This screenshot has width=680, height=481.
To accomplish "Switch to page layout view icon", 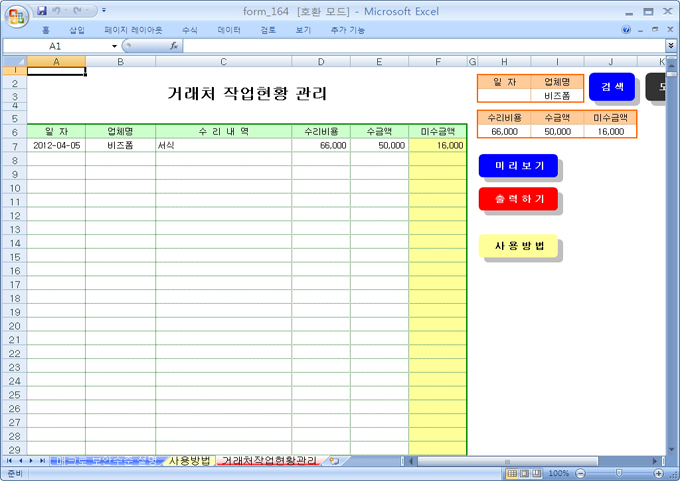I will [523, 473].
